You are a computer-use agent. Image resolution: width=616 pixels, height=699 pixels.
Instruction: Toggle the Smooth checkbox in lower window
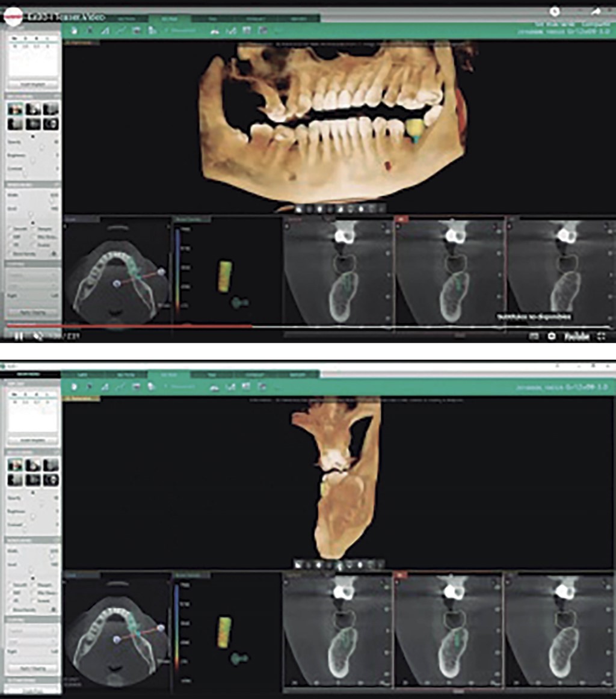10,584
